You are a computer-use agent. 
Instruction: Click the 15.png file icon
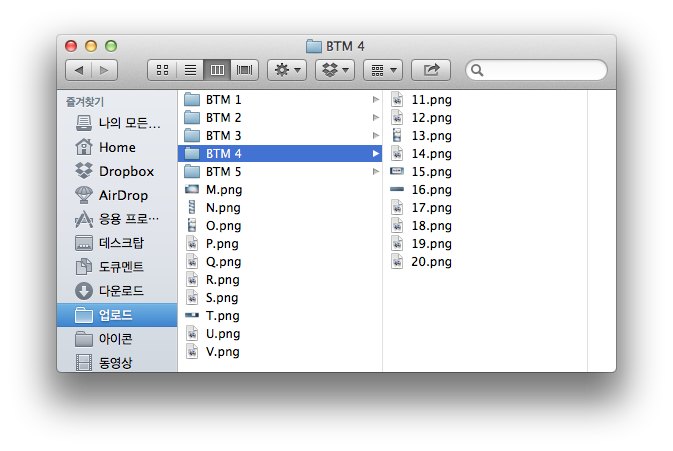pos(397,171)
